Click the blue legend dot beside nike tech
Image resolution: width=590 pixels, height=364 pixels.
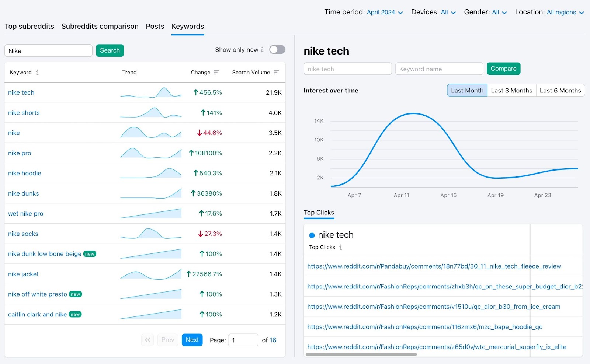click(312, 235)
